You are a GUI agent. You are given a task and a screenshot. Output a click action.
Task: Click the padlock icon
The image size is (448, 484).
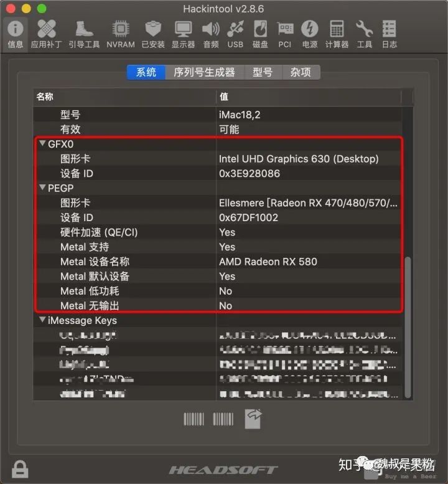[x=20, y=469]
